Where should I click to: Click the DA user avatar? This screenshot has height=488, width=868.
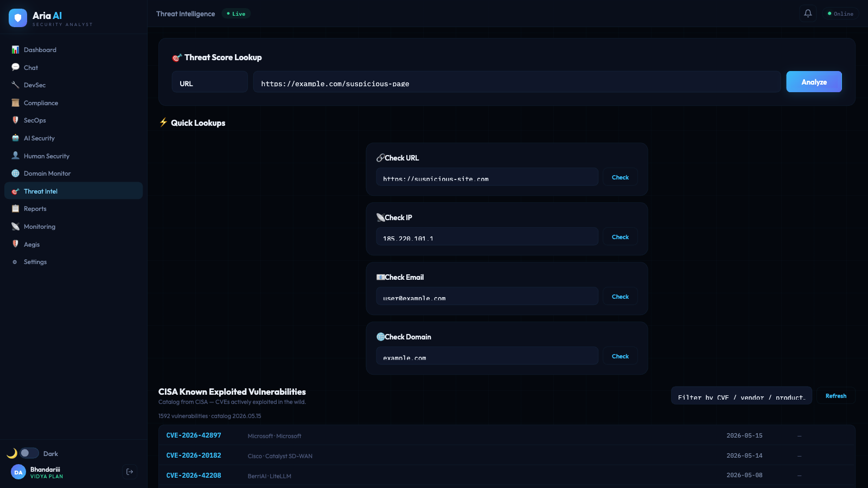[18, 472]
